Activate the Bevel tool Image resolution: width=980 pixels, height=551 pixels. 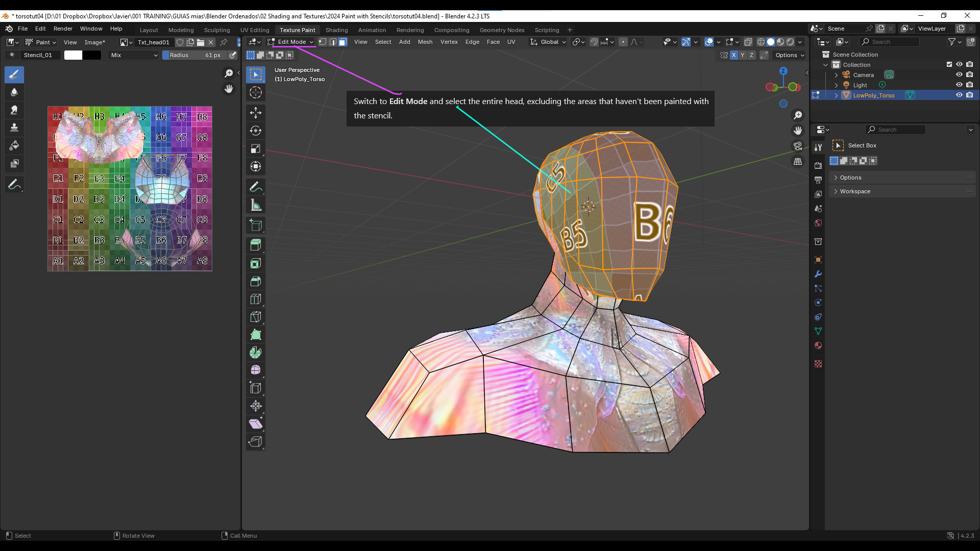point(256,281)
